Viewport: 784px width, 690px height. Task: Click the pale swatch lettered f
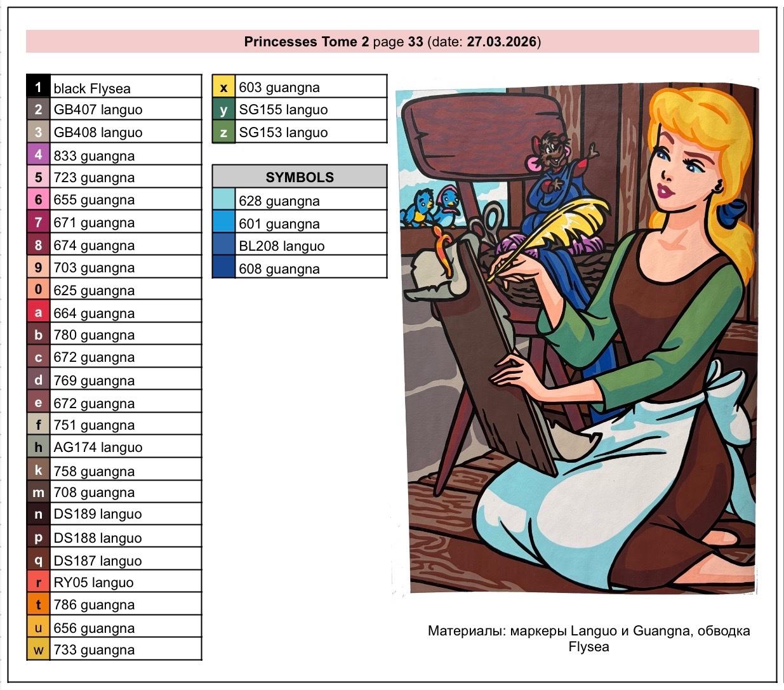click(x=38, y=425)
